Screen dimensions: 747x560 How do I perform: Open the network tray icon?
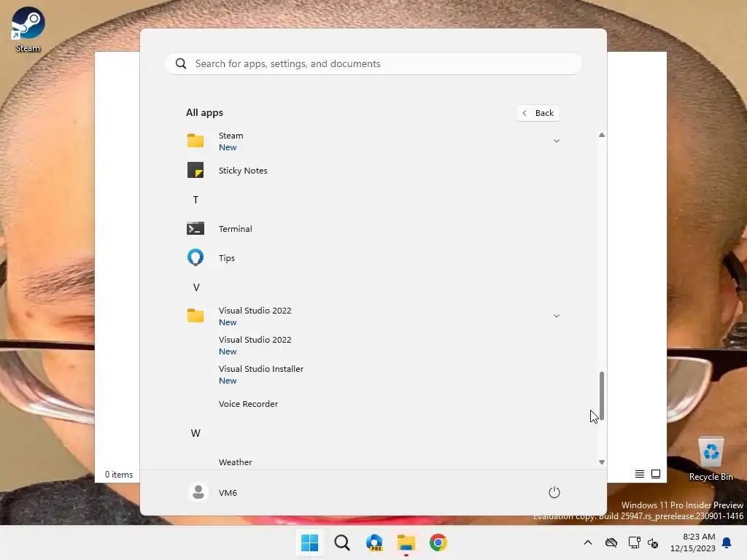click(x=634, y=542)
